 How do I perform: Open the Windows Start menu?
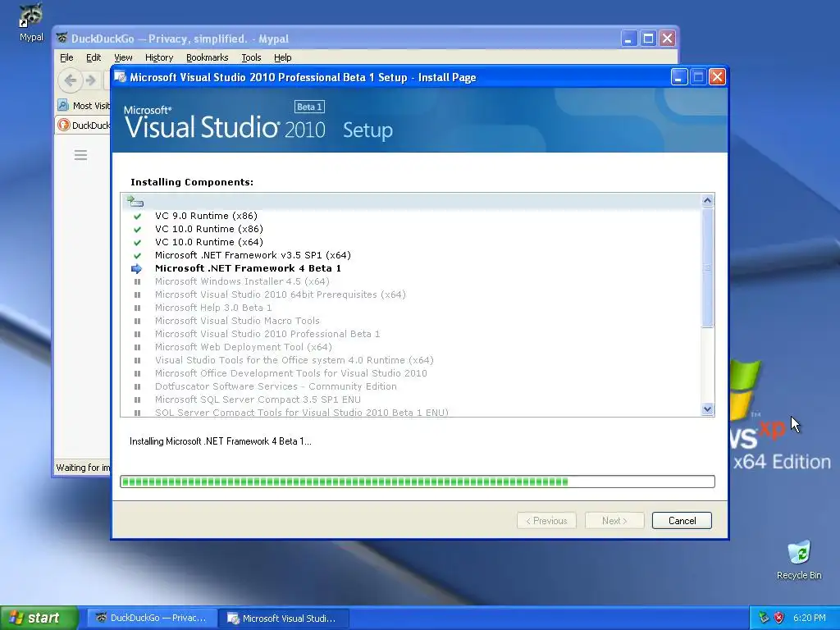[39, 618]
